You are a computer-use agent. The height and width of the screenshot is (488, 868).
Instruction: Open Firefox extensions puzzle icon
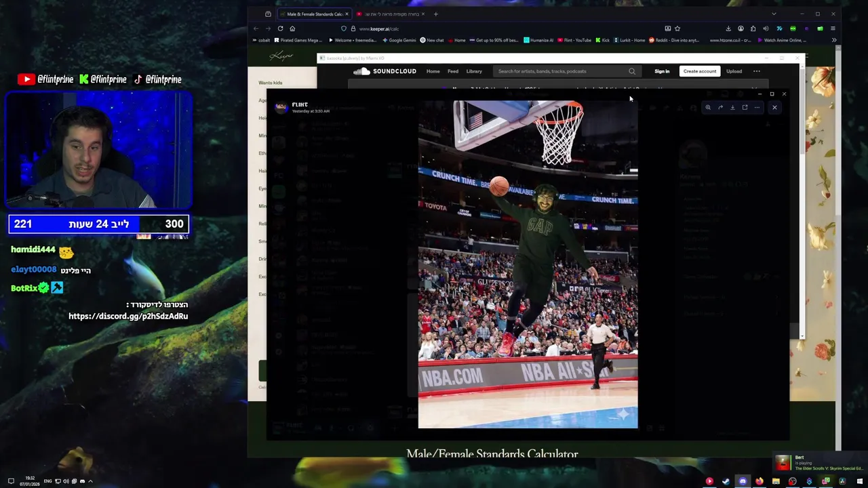click(x=753, y=28)
